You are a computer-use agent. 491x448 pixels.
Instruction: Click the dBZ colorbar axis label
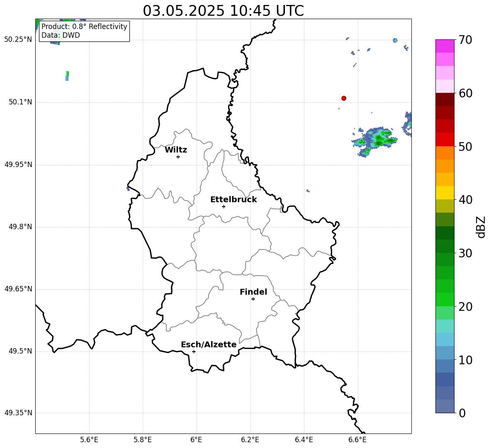[x=481, y=227]
